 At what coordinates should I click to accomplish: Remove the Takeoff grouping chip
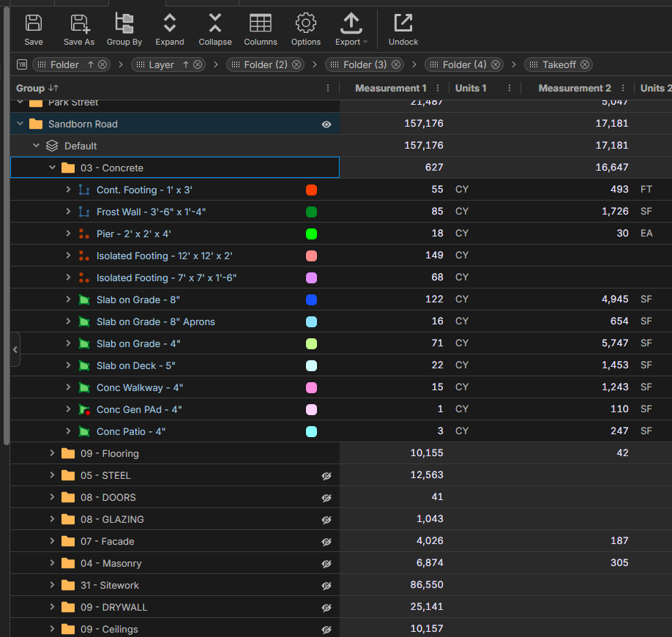click(585, 64)
